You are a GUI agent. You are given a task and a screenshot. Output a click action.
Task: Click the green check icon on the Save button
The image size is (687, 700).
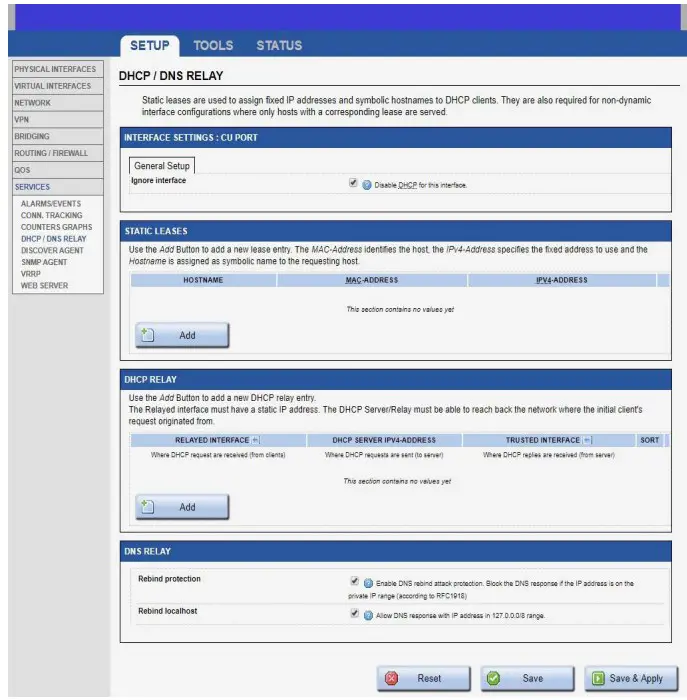click(493, 678)
